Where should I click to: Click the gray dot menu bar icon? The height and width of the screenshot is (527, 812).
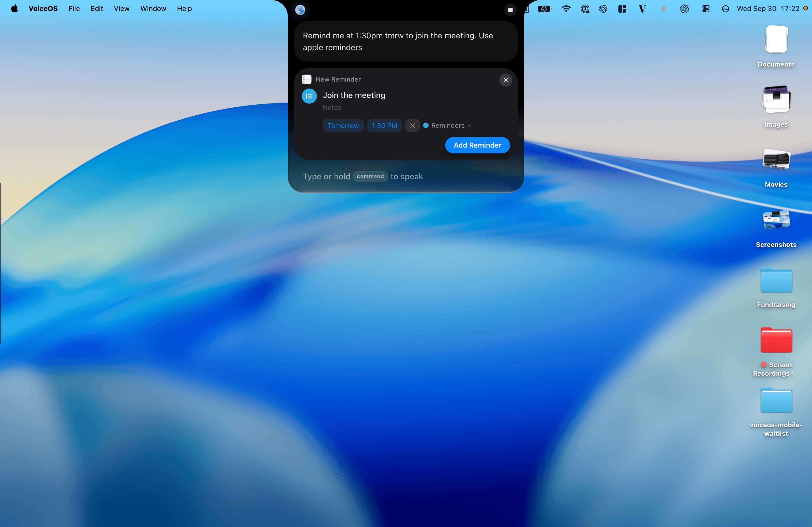click(x=663, y=9)
